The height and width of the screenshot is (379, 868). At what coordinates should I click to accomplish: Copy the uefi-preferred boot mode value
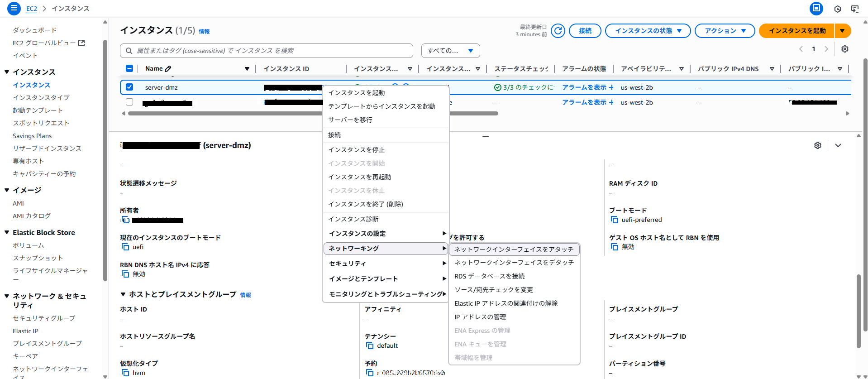[615, 220]
